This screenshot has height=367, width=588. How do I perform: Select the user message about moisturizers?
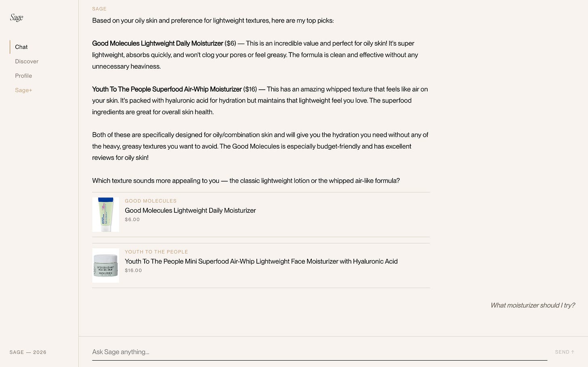tap(532, 305)
